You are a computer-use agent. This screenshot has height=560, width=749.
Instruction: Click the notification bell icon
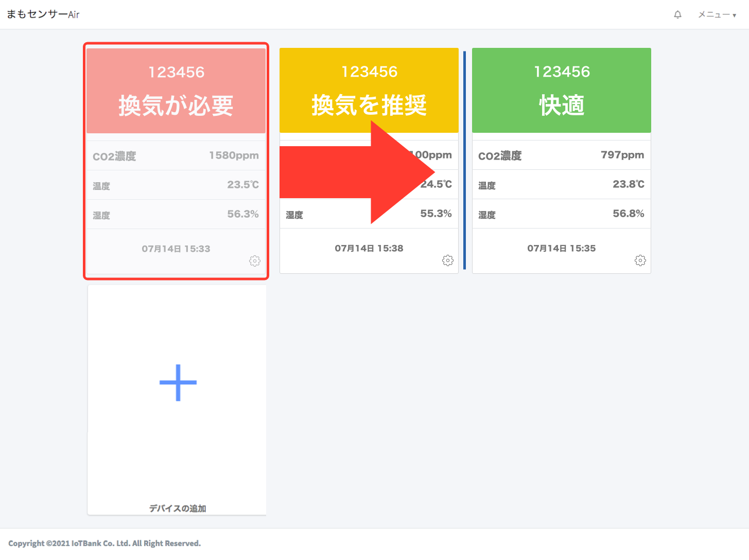point(677,14)
